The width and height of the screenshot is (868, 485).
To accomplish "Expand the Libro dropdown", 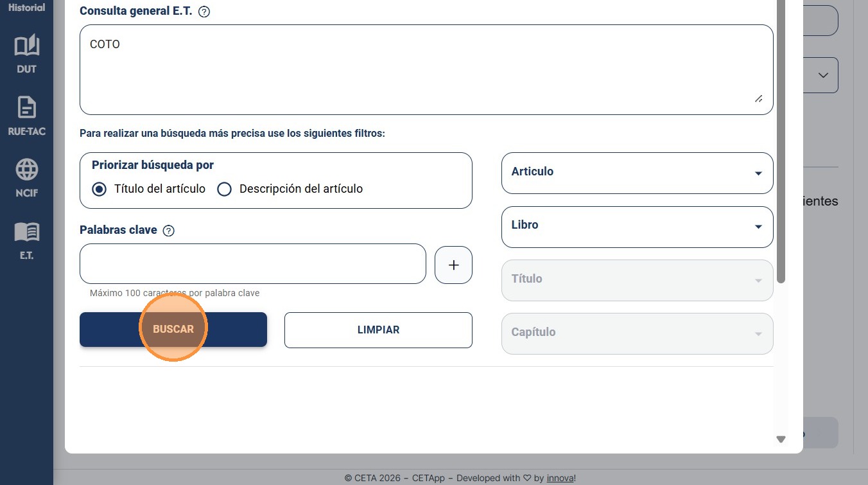I will [x=637, y=227].
